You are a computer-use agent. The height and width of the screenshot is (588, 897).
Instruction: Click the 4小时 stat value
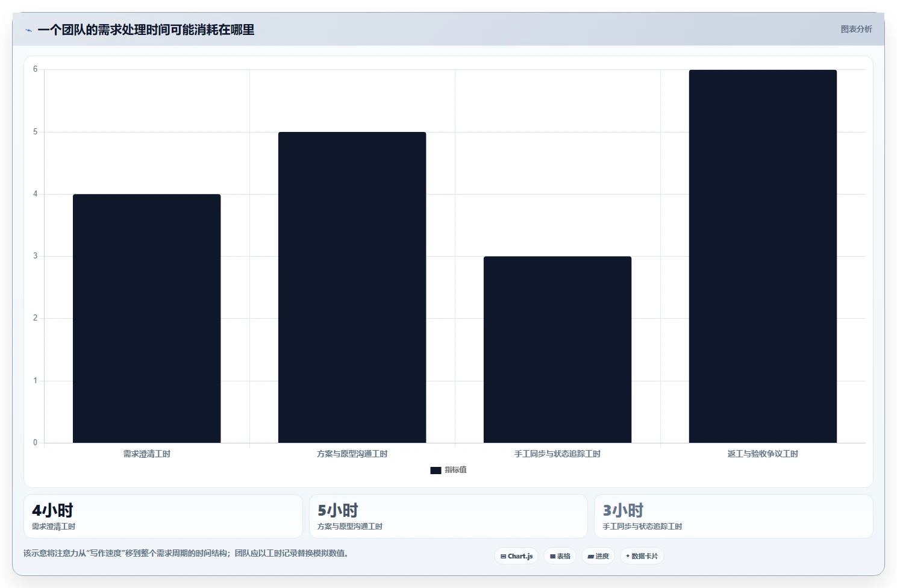[x=52, y=510]
